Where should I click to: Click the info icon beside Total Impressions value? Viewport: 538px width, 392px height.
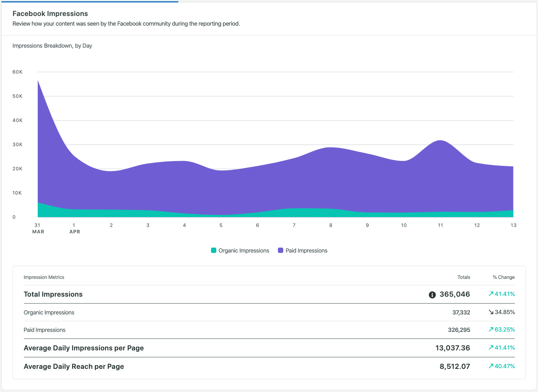(x=432, y=295)
